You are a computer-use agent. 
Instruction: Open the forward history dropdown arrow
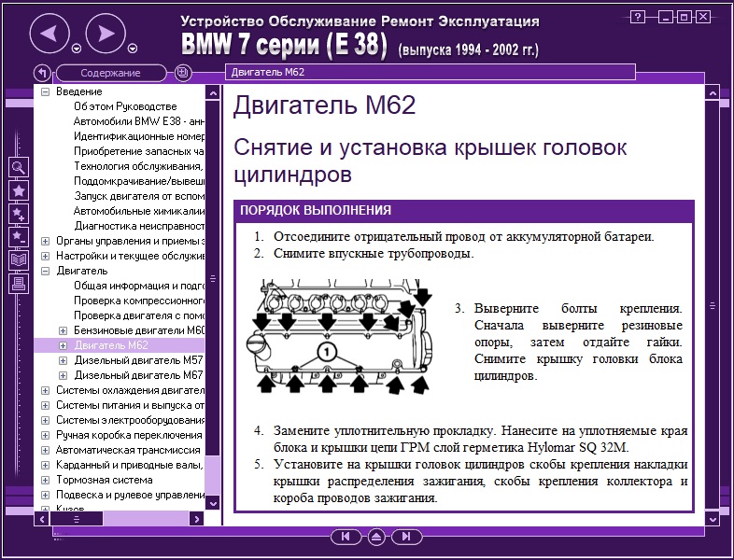[x=133, y=49]
